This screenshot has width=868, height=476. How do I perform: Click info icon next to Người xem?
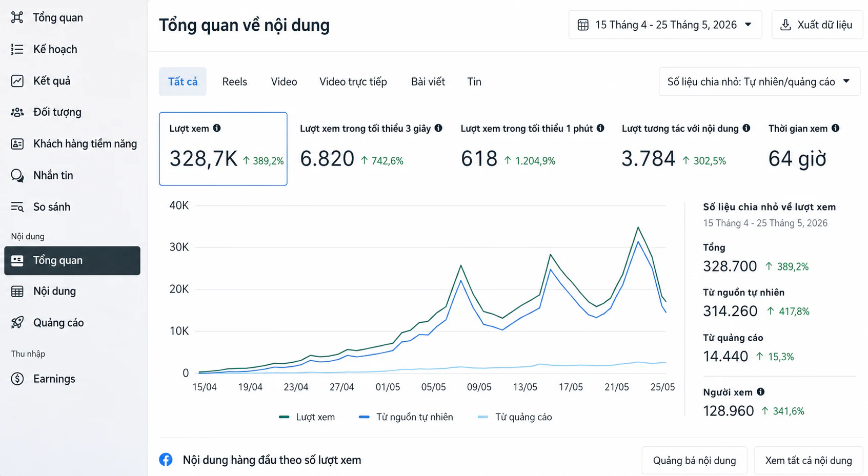[761, 392]
